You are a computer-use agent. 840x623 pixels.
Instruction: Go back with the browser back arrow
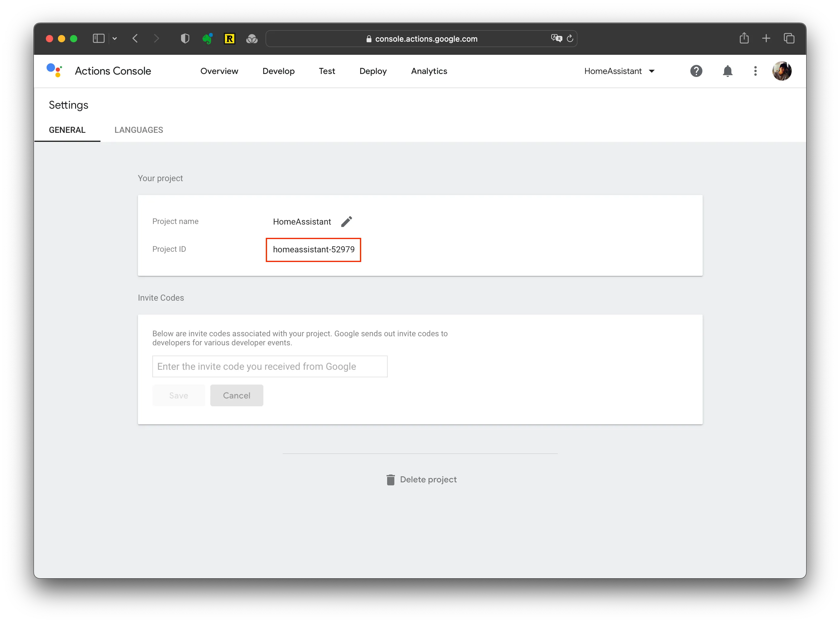tap(135, 38)
